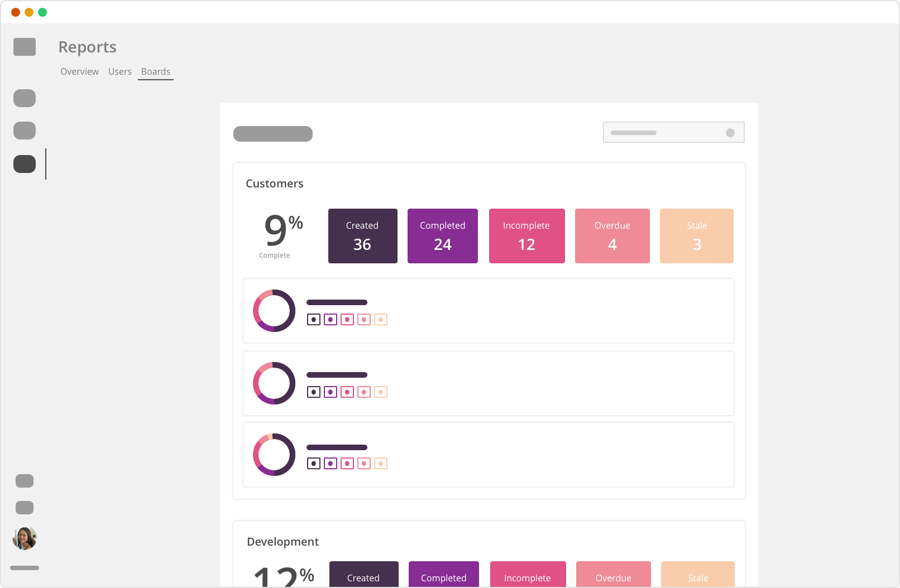Click the Customers Incomplete 12 tile

point(527,236)
